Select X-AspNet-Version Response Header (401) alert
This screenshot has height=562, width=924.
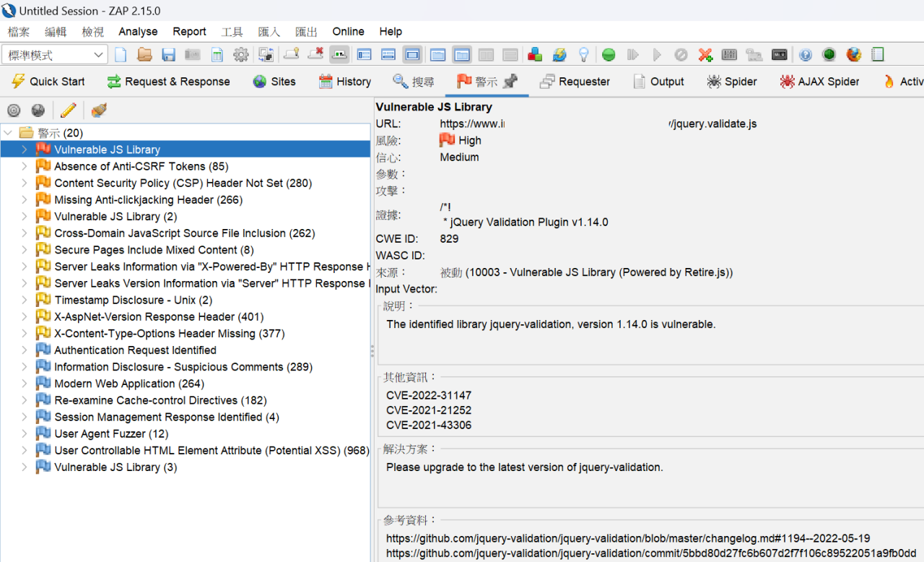(x=159, y=316)
